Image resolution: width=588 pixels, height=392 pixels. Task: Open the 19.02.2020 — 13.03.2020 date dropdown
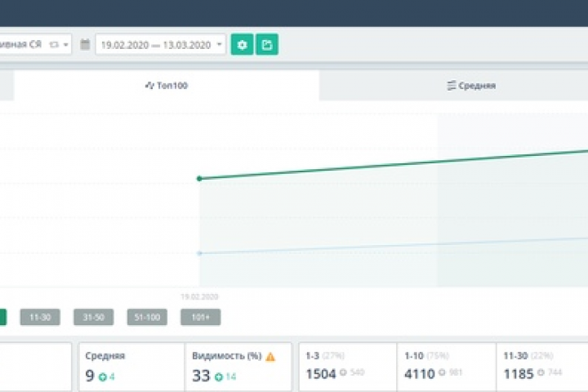click(161, 45)
